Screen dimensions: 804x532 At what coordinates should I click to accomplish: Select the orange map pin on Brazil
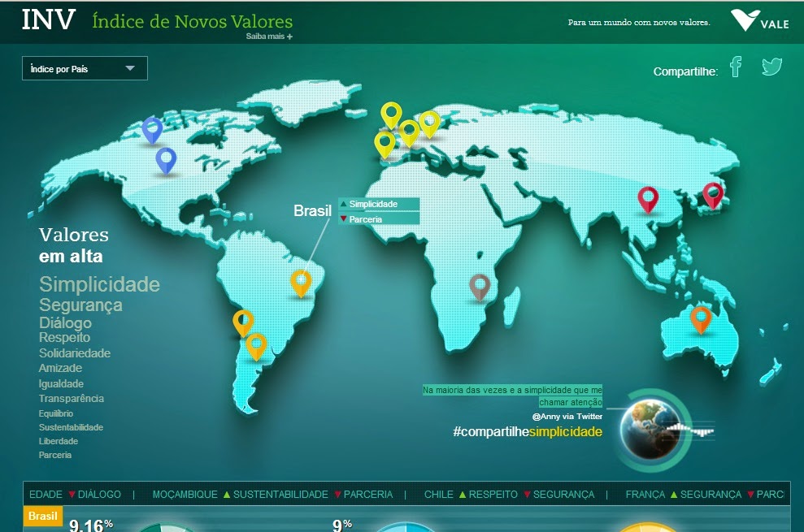[301, 282]
